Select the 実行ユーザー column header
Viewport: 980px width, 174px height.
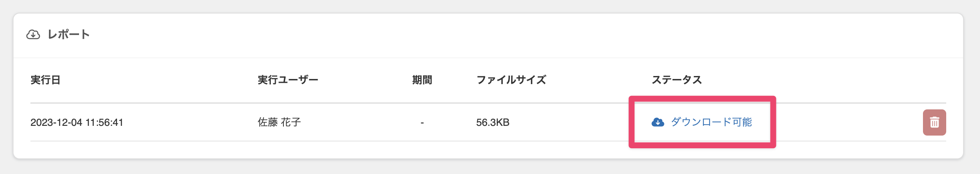tap(288, 80)
